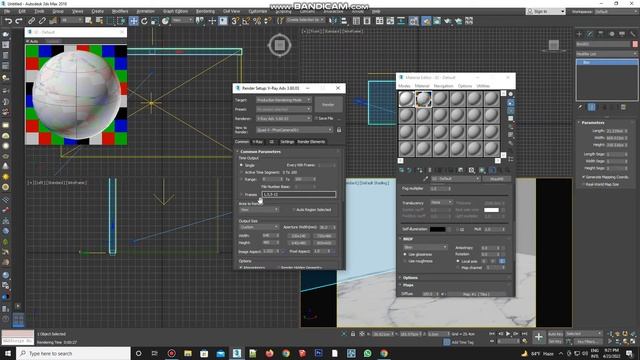This screenshot has width=640, height=360.
Task: Open Area to Render dropdown
Action: point(259,210)
